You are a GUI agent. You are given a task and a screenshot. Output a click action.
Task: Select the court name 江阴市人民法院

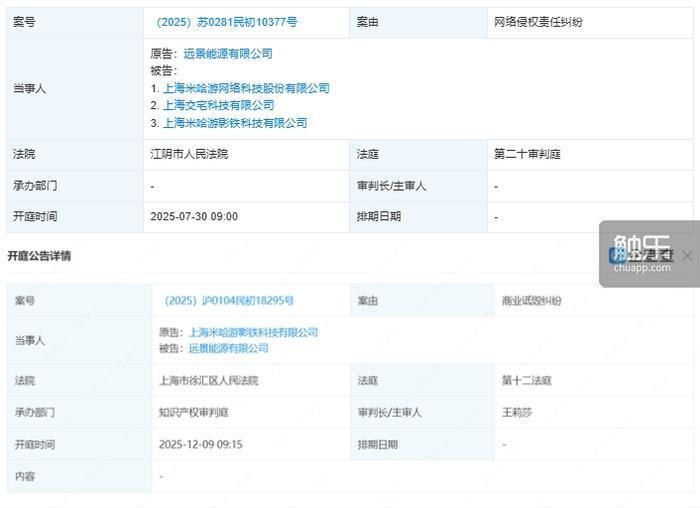(189, 154)
